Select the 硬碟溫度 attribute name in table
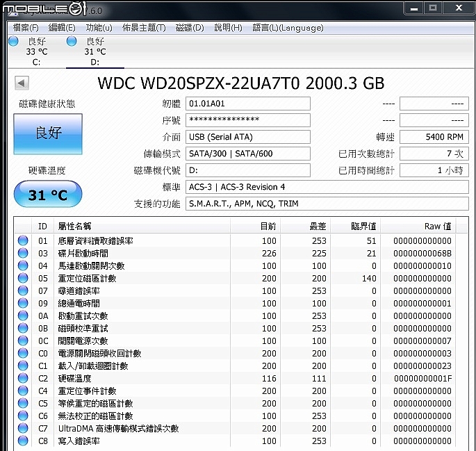Image resolution: width=476 pixels, height=451 pixels. point(74,379)
